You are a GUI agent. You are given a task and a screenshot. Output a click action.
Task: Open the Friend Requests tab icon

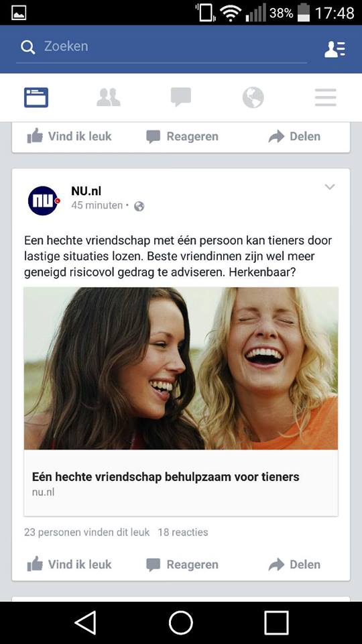click(x=109, y=97)
